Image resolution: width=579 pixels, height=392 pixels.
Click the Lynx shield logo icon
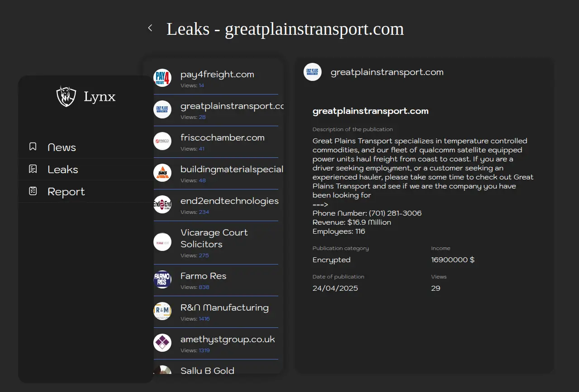[x=66, y=96]
